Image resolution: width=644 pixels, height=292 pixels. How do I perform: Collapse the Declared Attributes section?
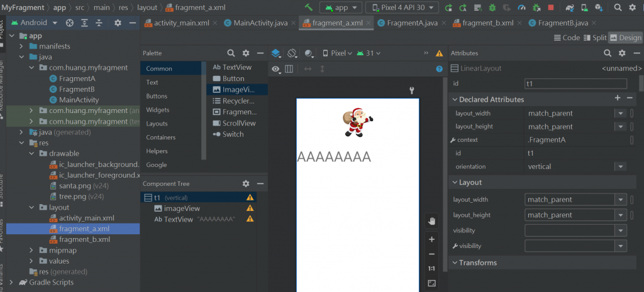[455, 100]
